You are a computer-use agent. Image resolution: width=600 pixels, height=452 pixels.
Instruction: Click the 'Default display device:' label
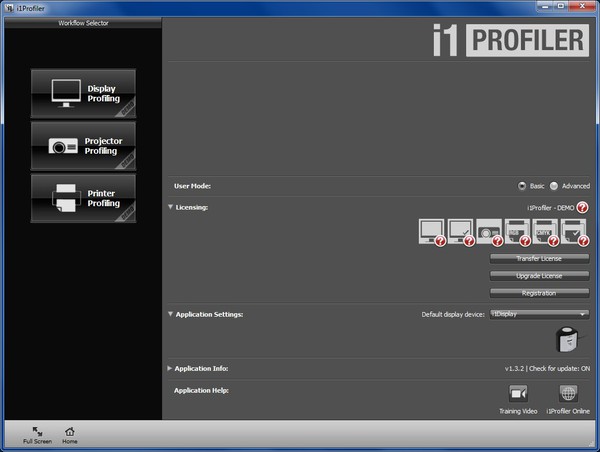point(453,315)
